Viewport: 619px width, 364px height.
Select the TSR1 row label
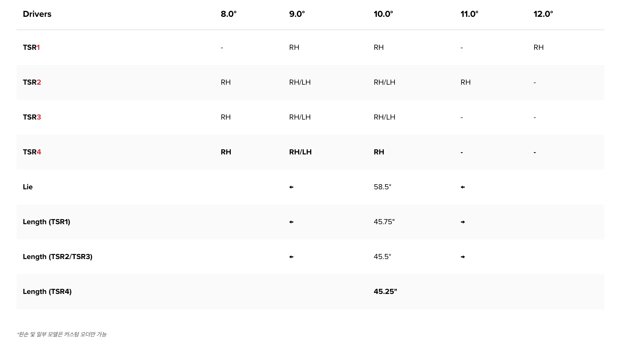coord(31,47)
